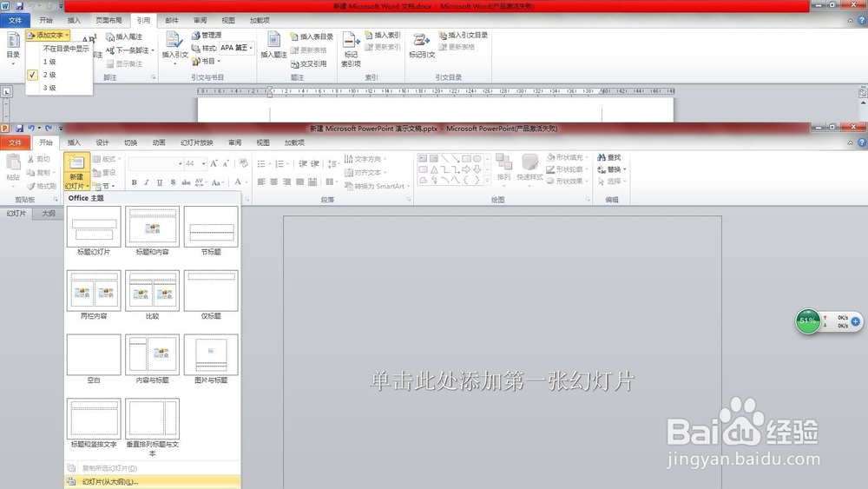Open Text Direction (文字方向) dropdown
This screenshot has height=489, width=868.
(x=365, y=159)
